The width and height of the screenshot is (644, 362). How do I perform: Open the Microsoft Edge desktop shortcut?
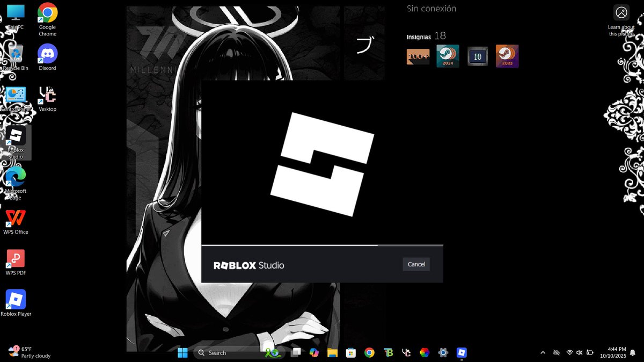(16, 183)
